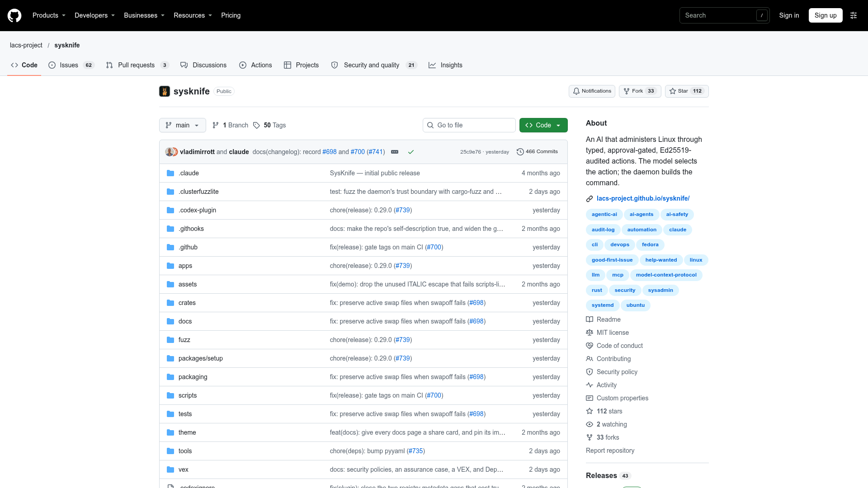Open the ai-safety topic tag

(677, 215)
